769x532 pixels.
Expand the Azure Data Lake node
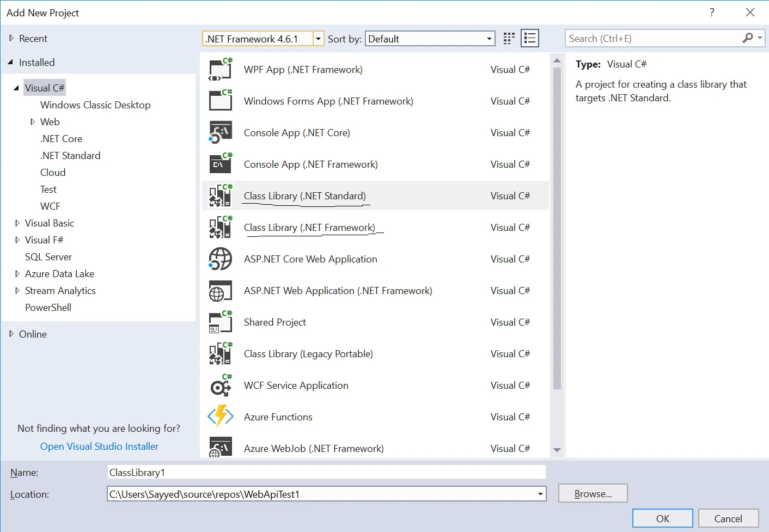[17, 274]
